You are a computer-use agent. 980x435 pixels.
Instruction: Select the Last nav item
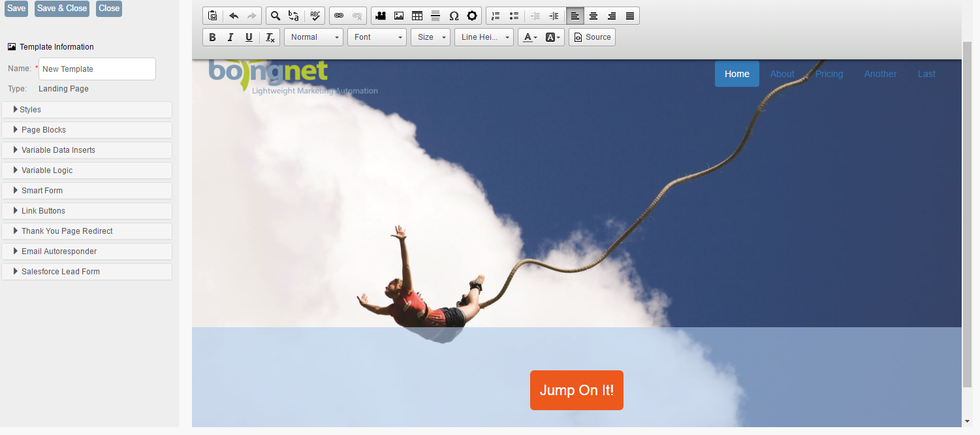926,74
